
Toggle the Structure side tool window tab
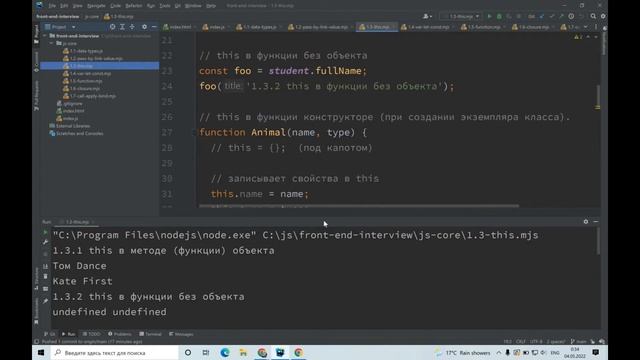[x=36, y=279]
